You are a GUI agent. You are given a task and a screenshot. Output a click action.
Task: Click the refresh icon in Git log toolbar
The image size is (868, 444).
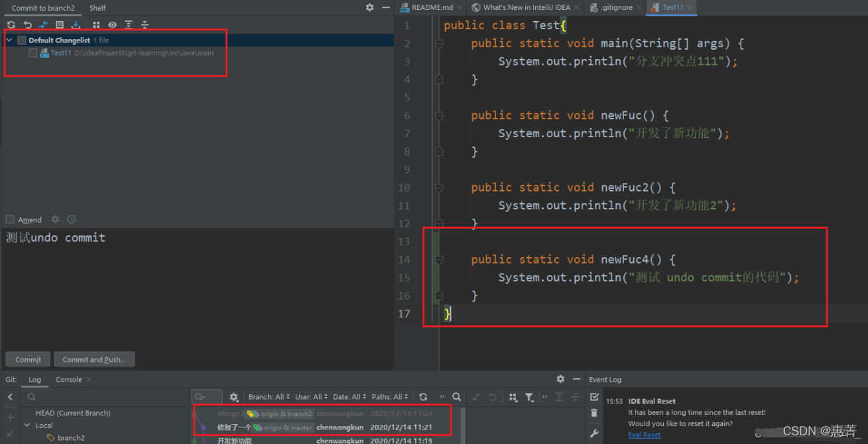[x=423, y=397]
